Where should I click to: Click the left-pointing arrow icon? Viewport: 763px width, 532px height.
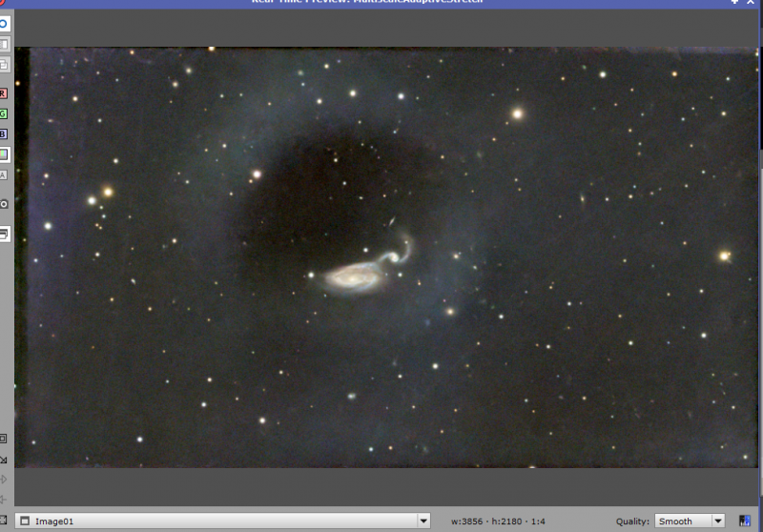point(4,500)
